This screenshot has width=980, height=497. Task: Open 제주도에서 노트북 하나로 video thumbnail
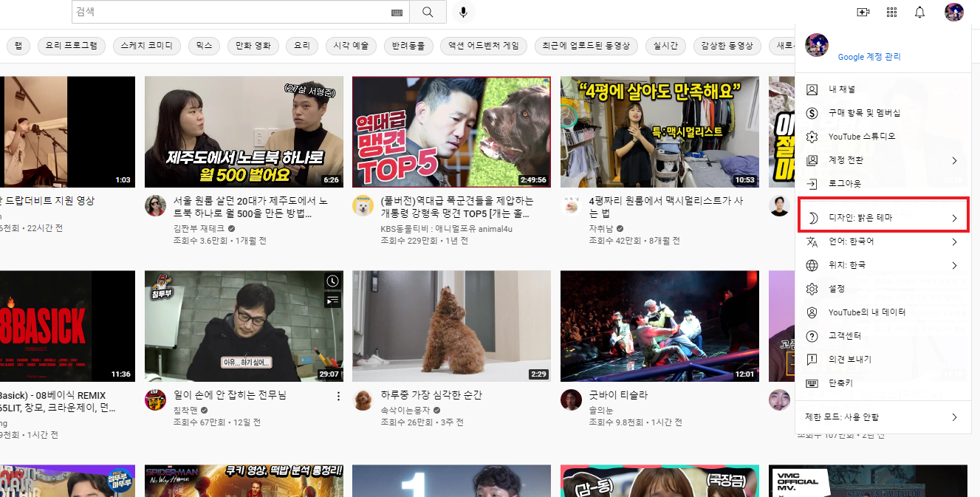pyautogui.click(x=244, y=132)
